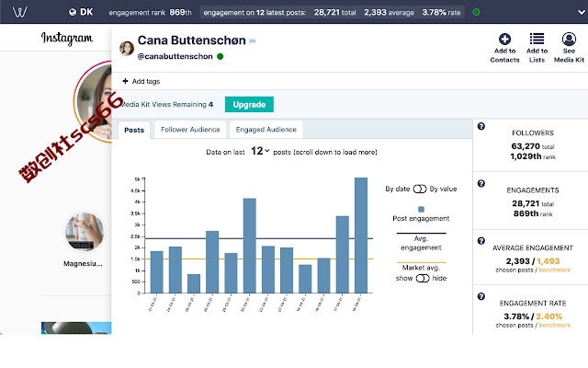Click Avg. engagement legend line

422,233
